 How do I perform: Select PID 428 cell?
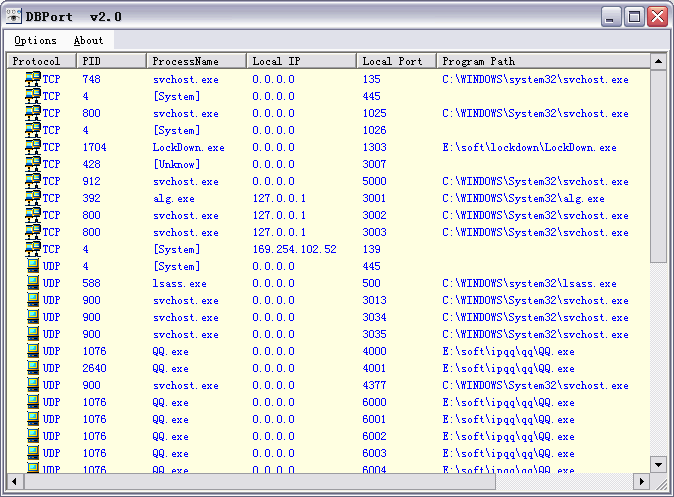click(92, 164)
